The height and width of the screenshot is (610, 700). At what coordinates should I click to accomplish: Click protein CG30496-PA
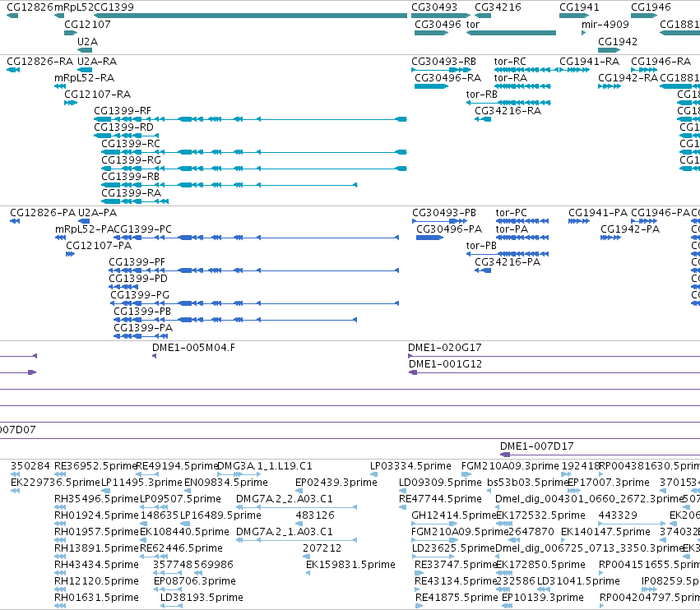(429, 238)
